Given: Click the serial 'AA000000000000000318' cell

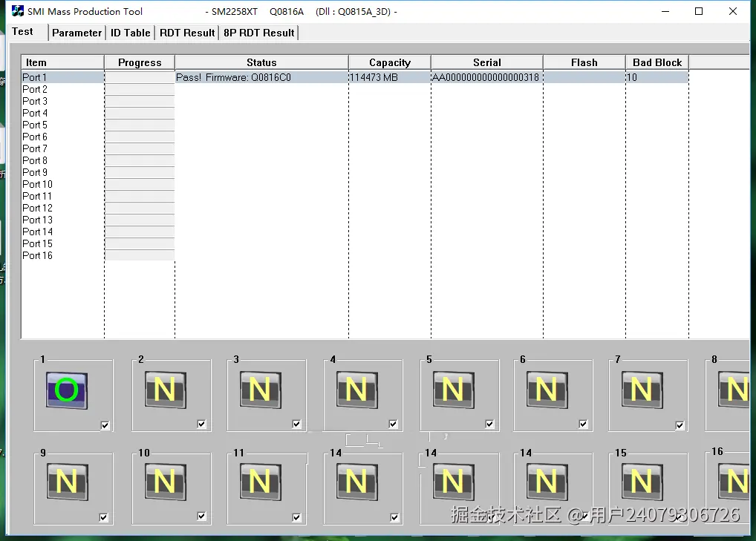Looking at the screenshot, I should click(486, 77).
